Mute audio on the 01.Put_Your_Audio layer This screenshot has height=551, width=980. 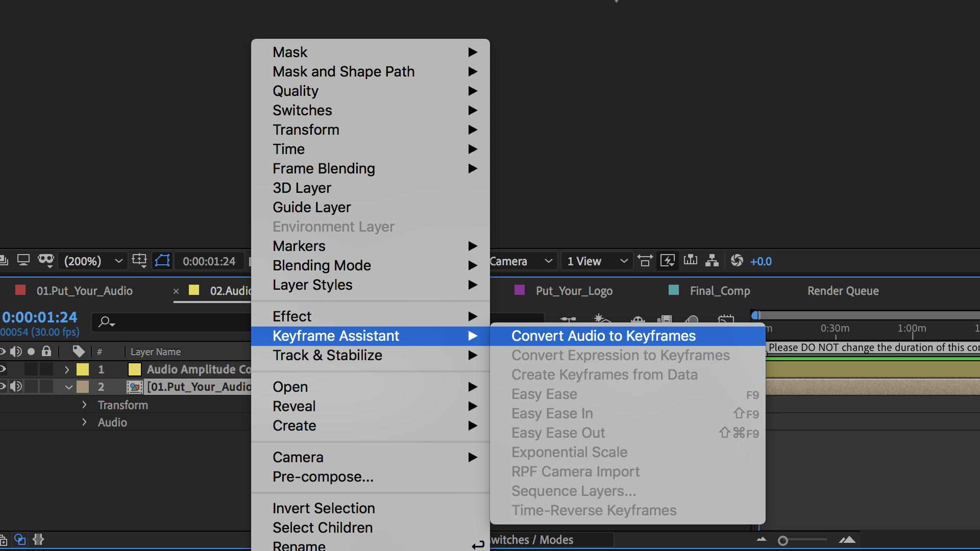tap(16, 386)
